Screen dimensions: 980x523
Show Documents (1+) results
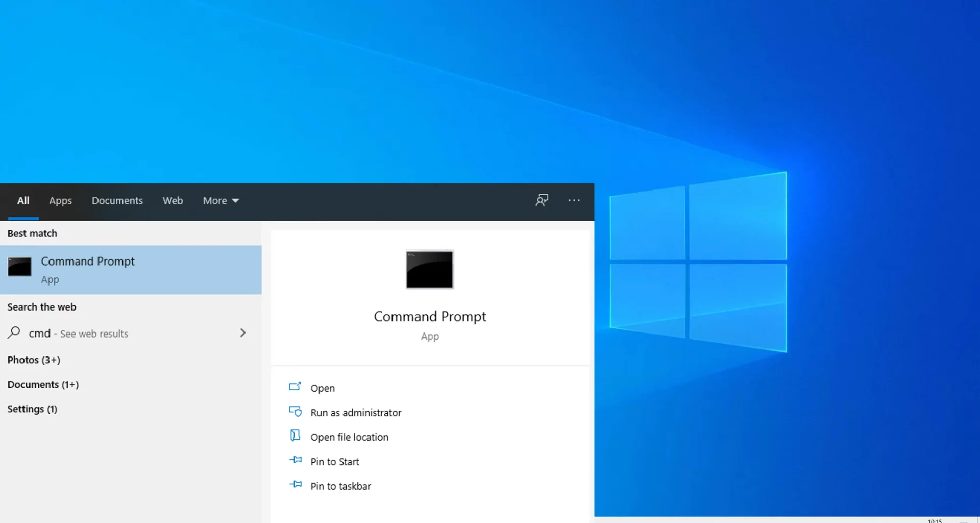point(43,385)
